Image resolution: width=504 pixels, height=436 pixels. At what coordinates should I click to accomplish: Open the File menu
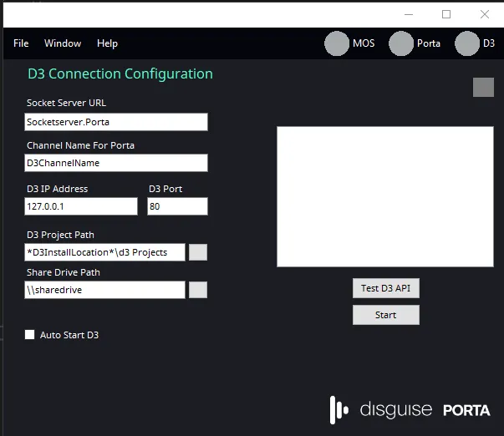click(21, 43)
